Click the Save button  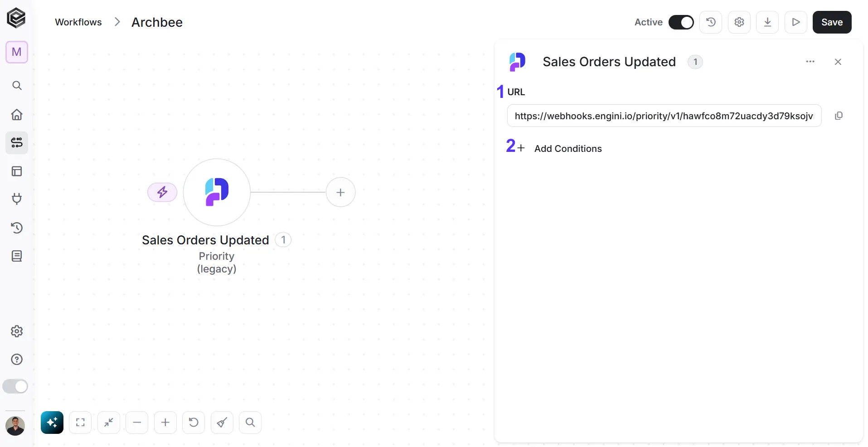[x=832, y=22]
